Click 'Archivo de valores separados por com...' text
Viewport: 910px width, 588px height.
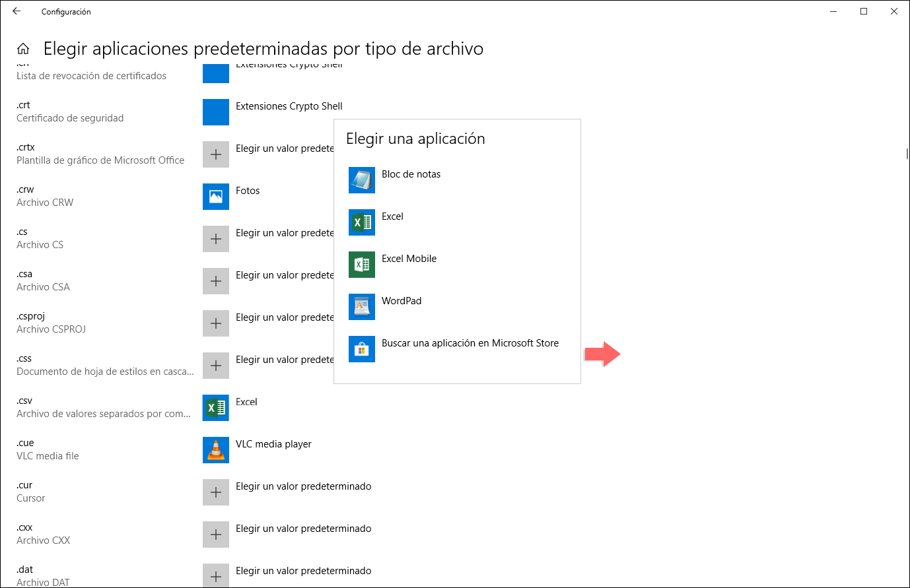(x=104, y=414)
